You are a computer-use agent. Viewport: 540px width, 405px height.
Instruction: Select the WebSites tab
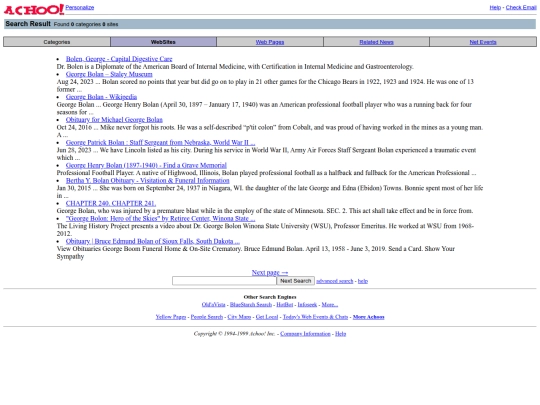(x=163, y=42)
